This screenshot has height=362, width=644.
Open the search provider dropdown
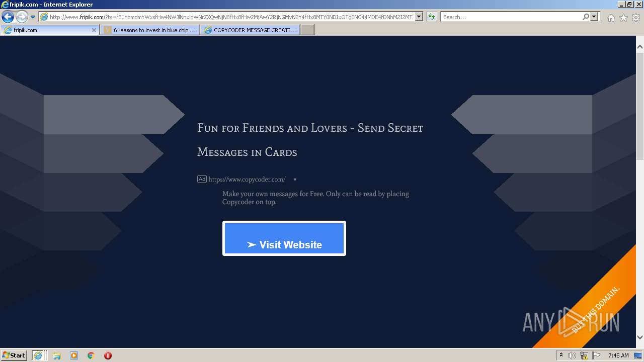click(594, 17)
